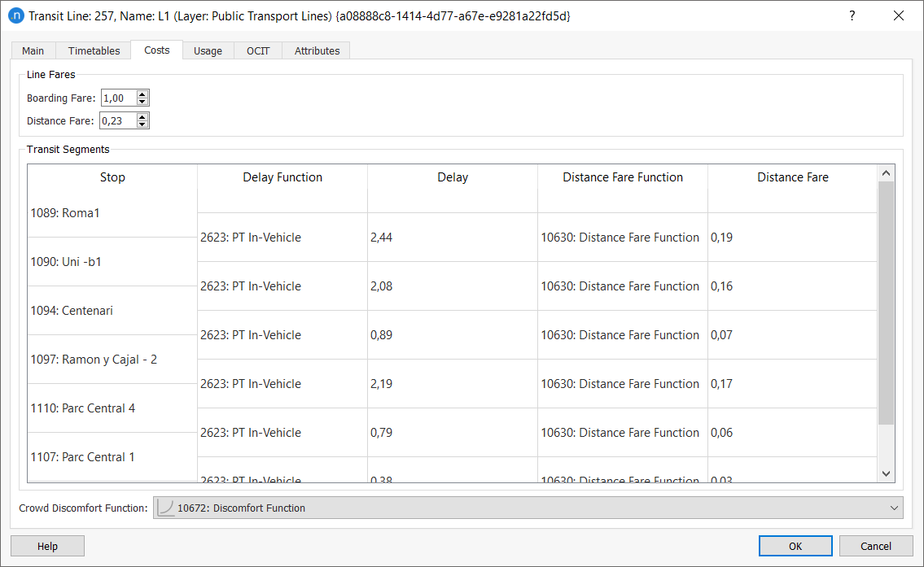Select the Main tab
The height and width of the screenshot is (567, 924).
click(33, 50)
